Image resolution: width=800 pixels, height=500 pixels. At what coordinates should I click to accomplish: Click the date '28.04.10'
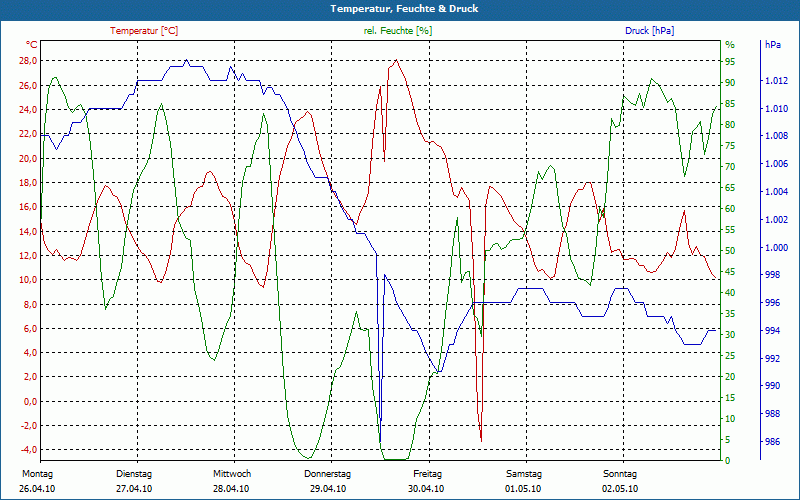(x=231, y=489)
